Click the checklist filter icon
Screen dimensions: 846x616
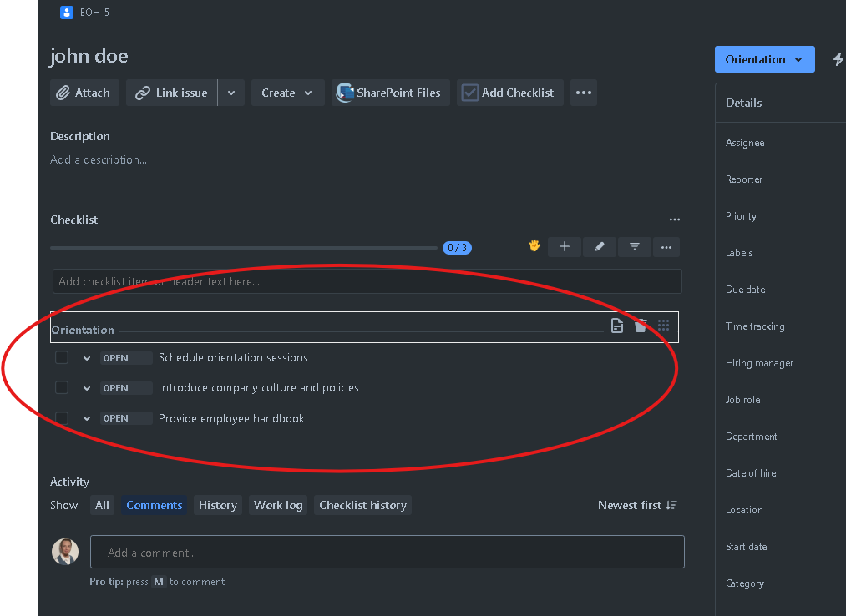[x=635, y=247]
